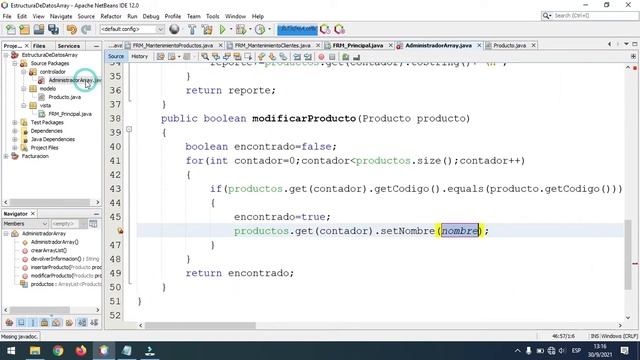Toggle Show Static Members in Navigator footer

[33, 322]
